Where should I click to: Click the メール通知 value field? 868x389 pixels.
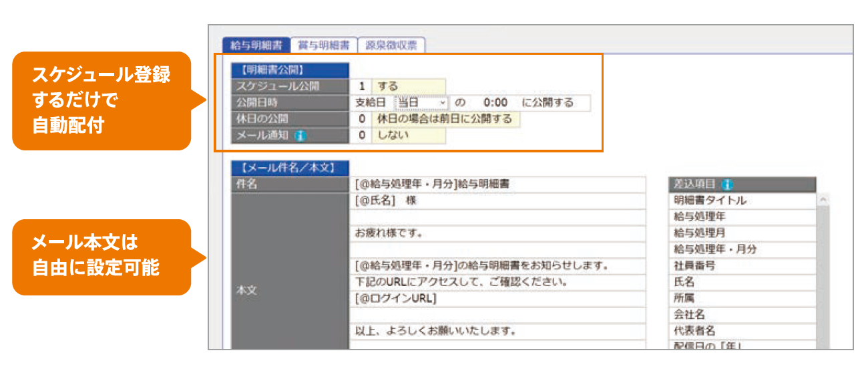pyautogui.click(x=361, y=135)
